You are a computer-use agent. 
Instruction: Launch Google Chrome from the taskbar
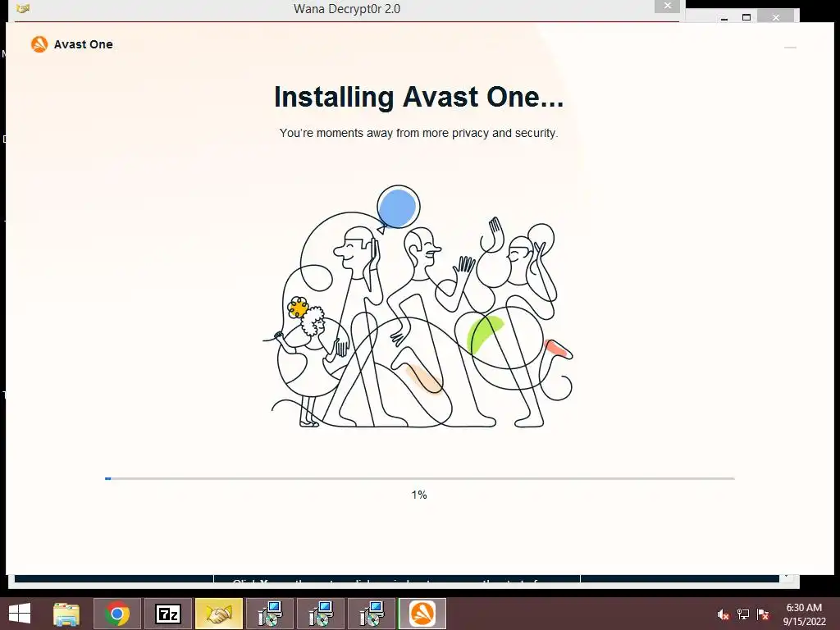point(116,614)
